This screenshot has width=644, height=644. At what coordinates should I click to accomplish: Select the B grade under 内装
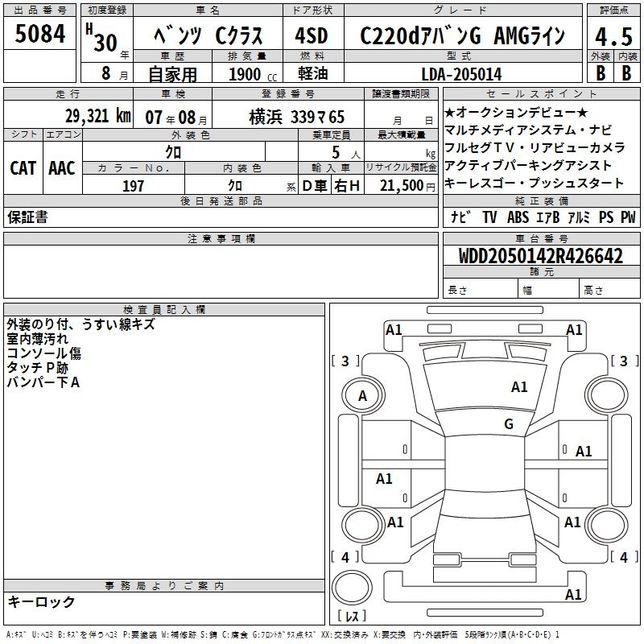pyautogui.click(x=626, y=73)
